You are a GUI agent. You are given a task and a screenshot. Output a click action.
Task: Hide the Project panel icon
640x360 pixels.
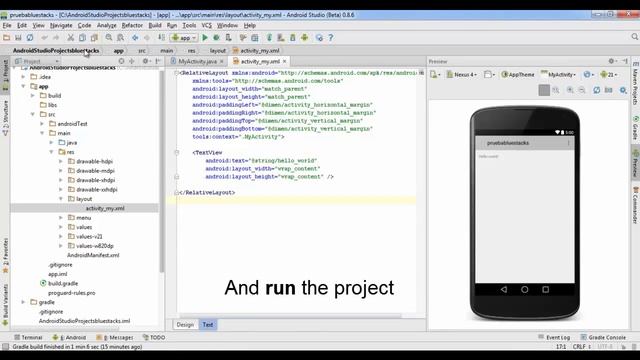coord(158,61)
